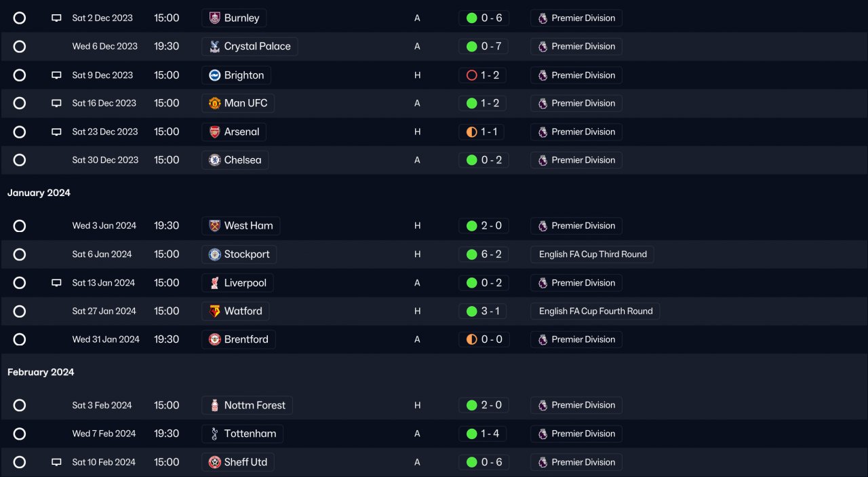
Task: Open the English FA Cup Fourth Round tag
Action: pyautogui.click(x=595, y=311)
